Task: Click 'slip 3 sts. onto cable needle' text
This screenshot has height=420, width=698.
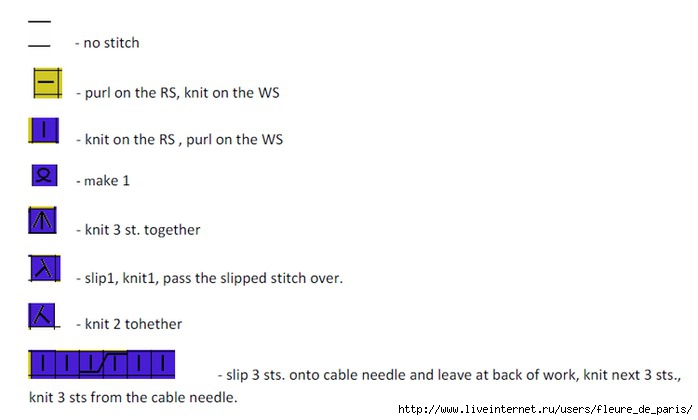Action: point(315,375)
